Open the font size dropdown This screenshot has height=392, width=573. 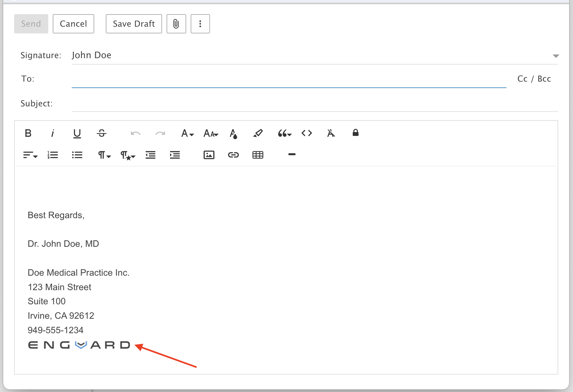click(211, 133)
